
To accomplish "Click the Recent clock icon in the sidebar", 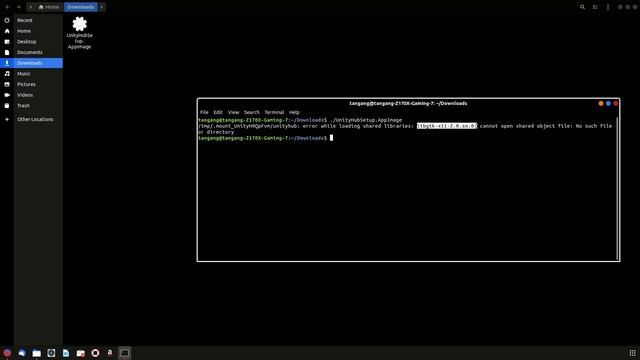I will 7,20.
